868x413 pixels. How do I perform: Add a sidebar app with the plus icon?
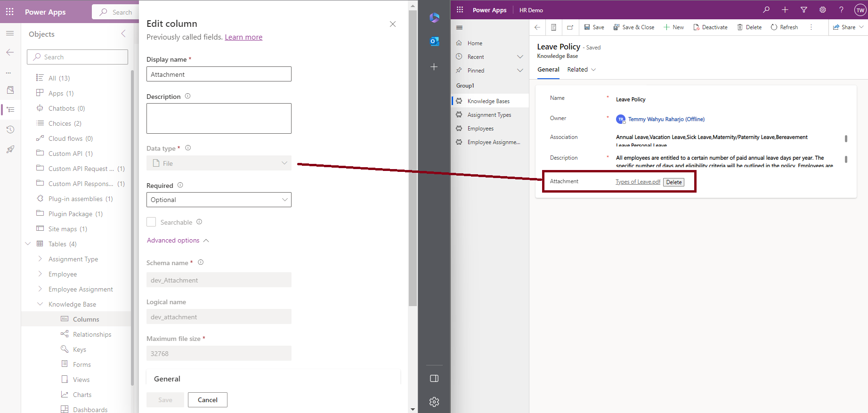click(x=434, y=67)
